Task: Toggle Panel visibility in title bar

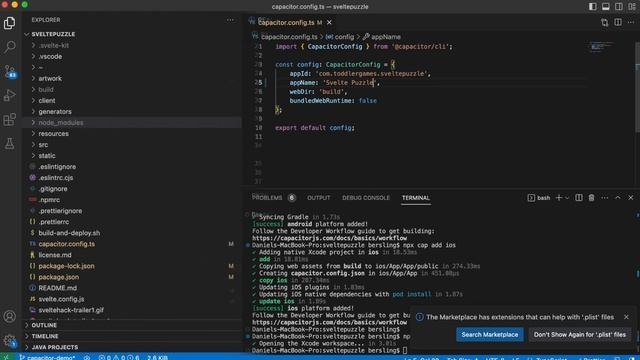Action: coord(606,7)
